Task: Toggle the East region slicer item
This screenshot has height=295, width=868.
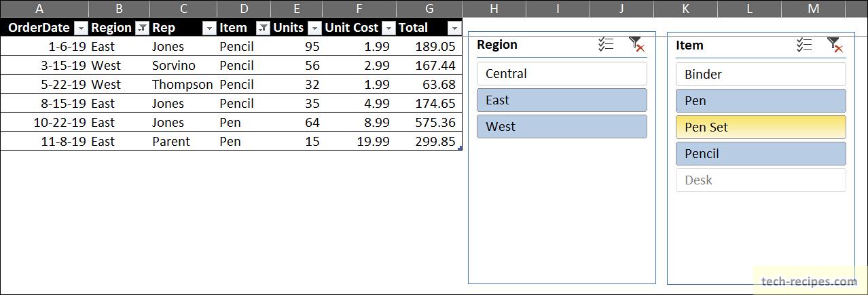Action: [x=562, y=100]
